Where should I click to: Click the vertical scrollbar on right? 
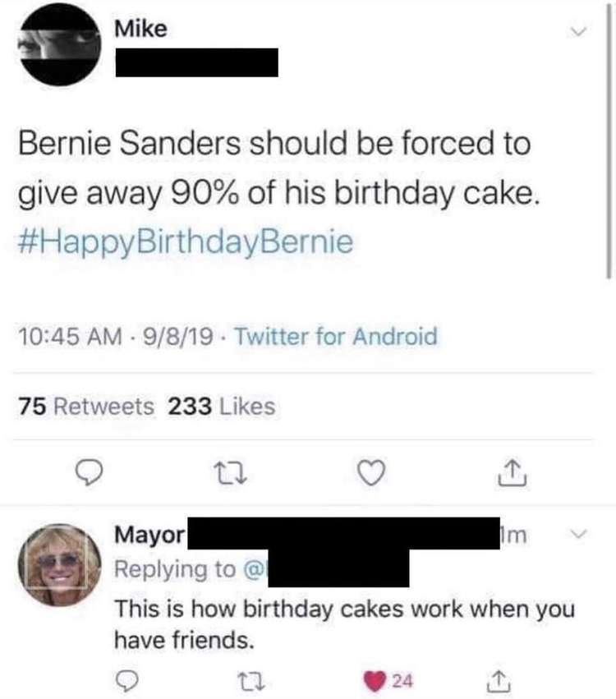point(609,140)
